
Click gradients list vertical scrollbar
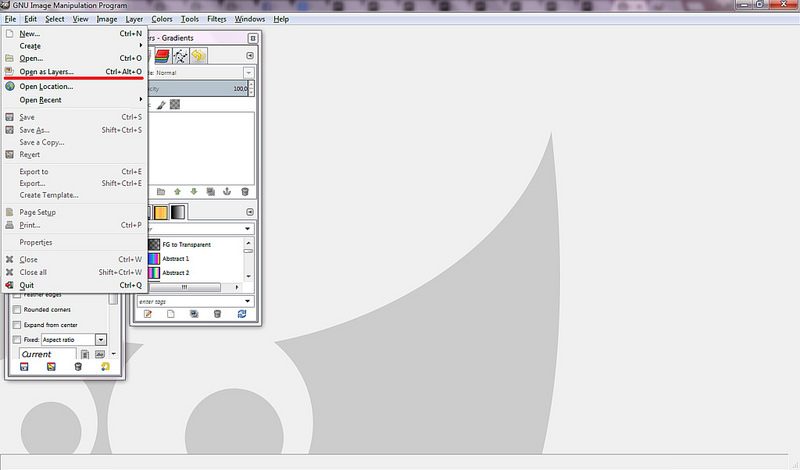(x=248, y=259)
